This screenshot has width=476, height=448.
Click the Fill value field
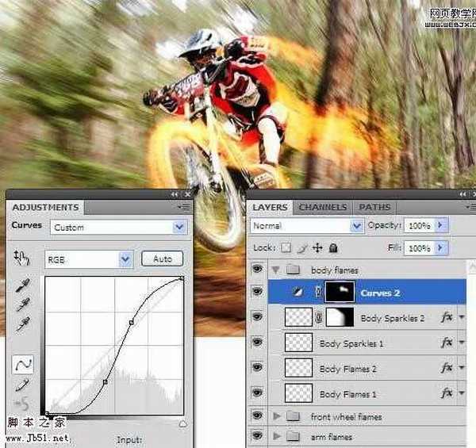point(420,248)
